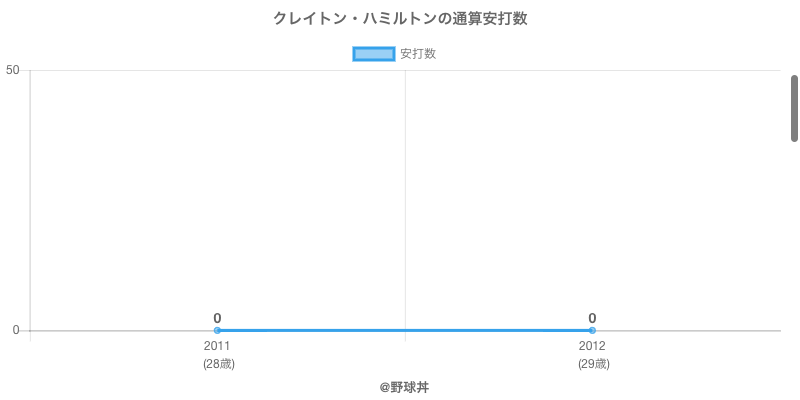Screen dimensions: 800x400
Task: Click the 0 y-axis tick label
Action: pos(16,330)
